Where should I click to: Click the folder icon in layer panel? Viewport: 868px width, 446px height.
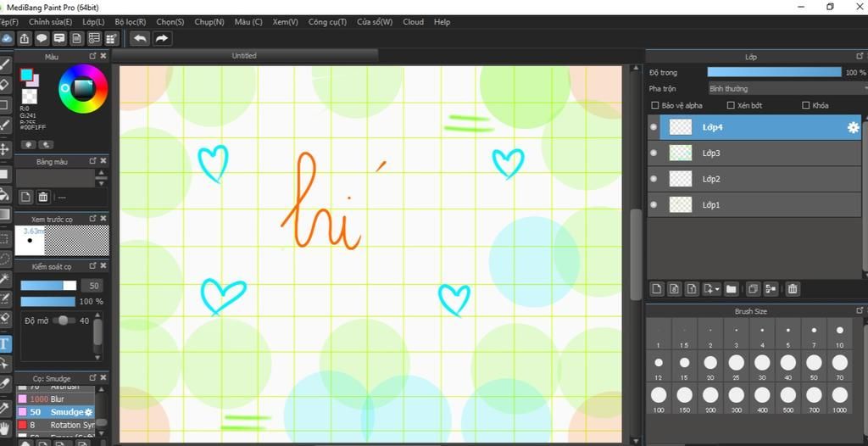pos(732,288)
